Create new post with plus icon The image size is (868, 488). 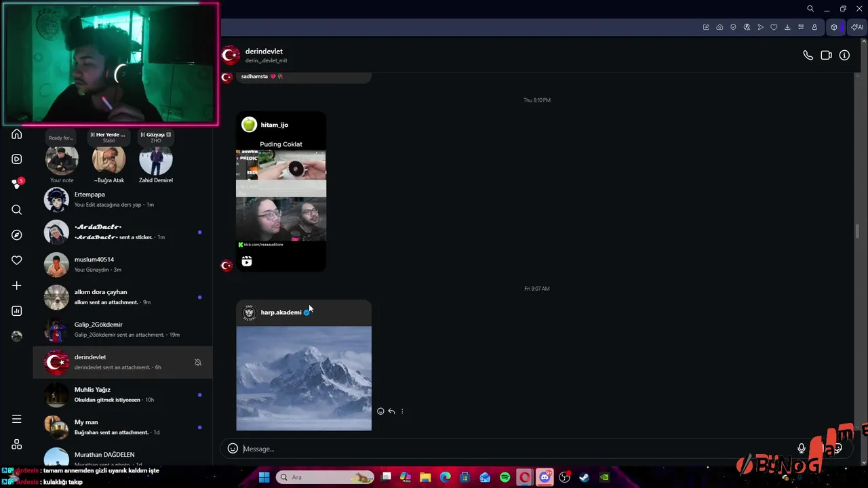(17, 286)
